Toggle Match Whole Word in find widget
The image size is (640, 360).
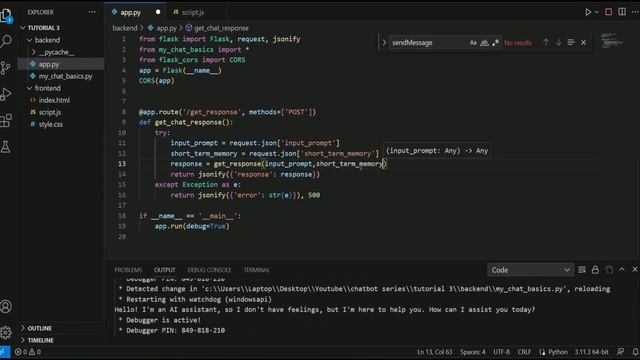[x=484, y=42]
